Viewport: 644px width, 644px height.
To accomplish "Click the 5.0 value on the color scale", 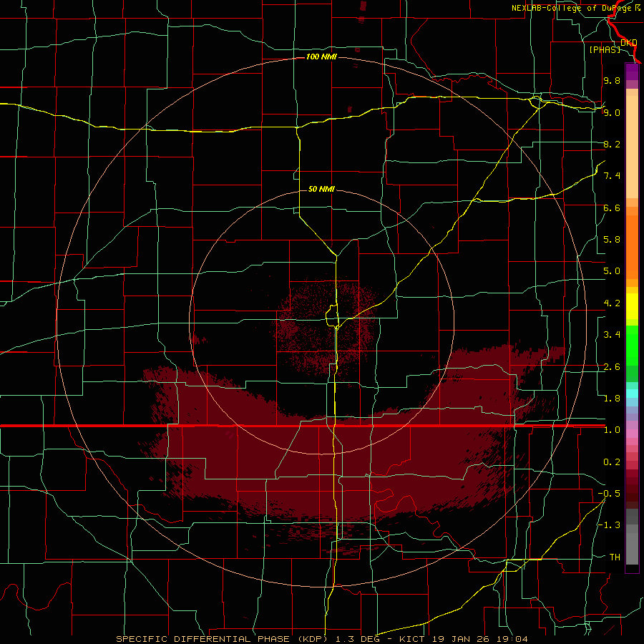I will click(612, 271).
